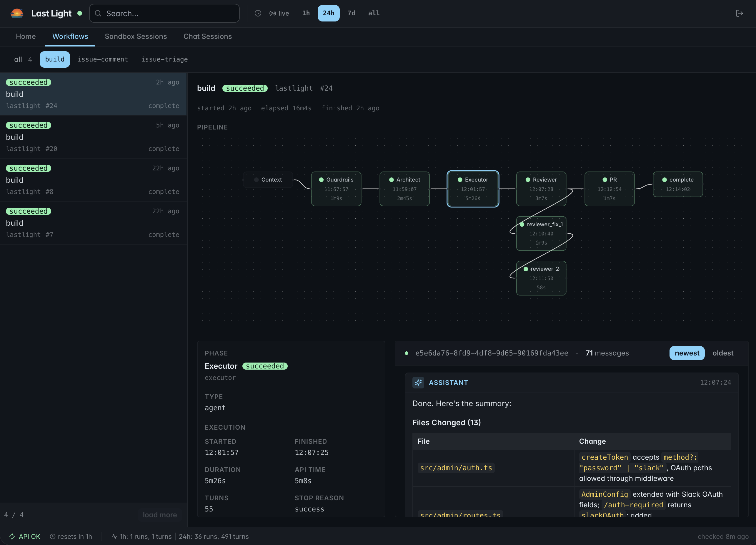Select the Architect pipeline node
This screenshot has width=756, height=545.
404,189
